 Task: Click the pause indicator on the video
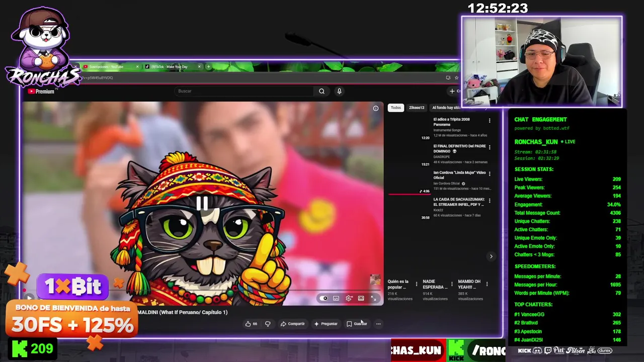pos(202,203)
